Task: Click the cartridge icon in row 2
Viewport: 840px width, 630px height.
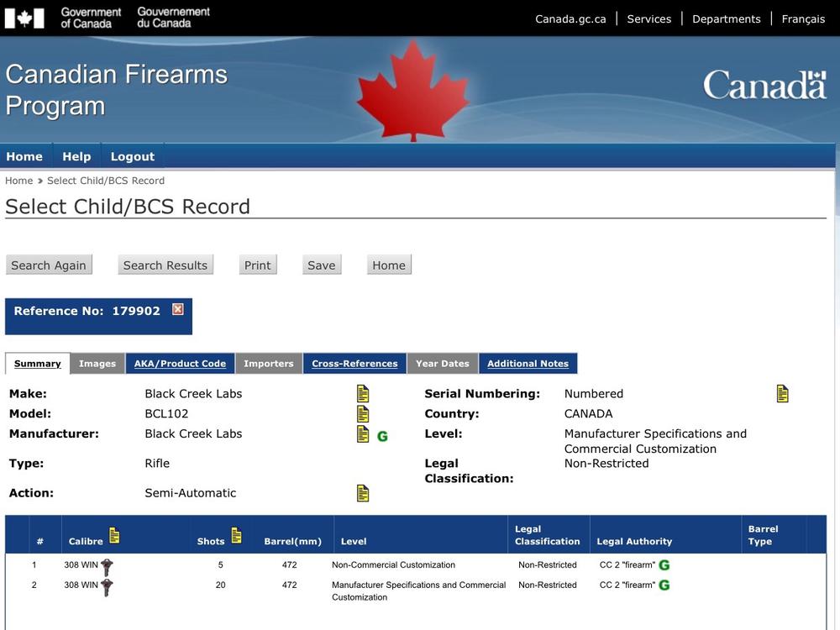Action: click(108, 587)
